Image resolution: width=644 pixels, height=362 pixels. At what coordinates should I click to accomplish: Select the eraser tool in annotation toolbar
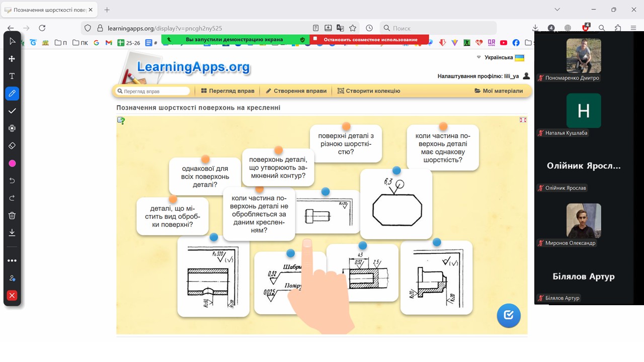click(12, 146)
